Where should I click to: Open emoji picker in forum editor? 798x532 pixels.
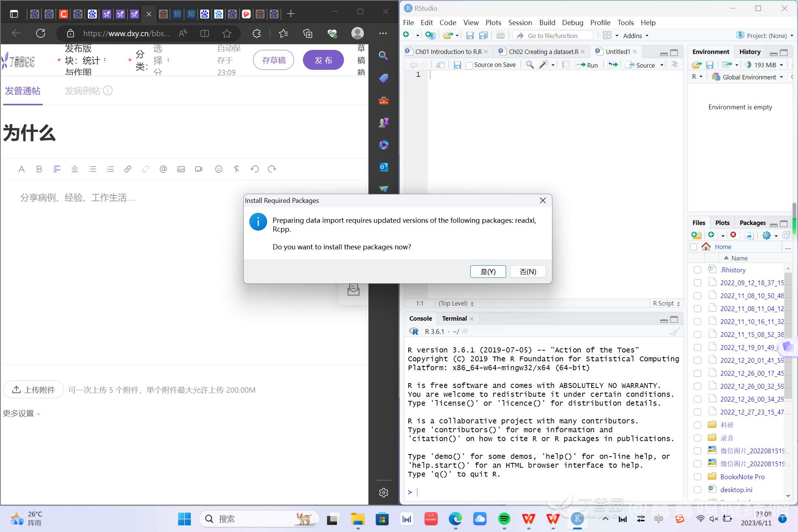click(x=219, y=169)
